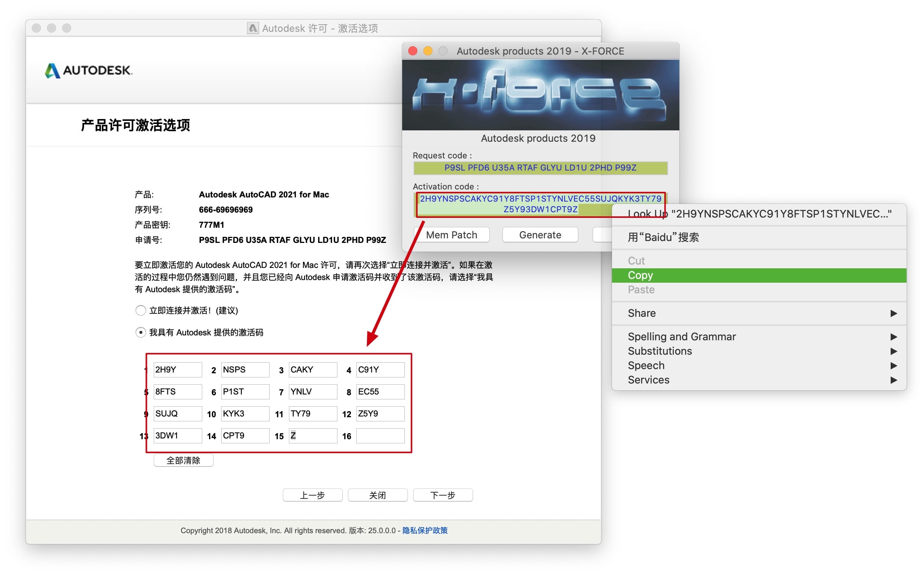
Task: Choose Look Up for the activation code
Action: click(x=760, y=214)
